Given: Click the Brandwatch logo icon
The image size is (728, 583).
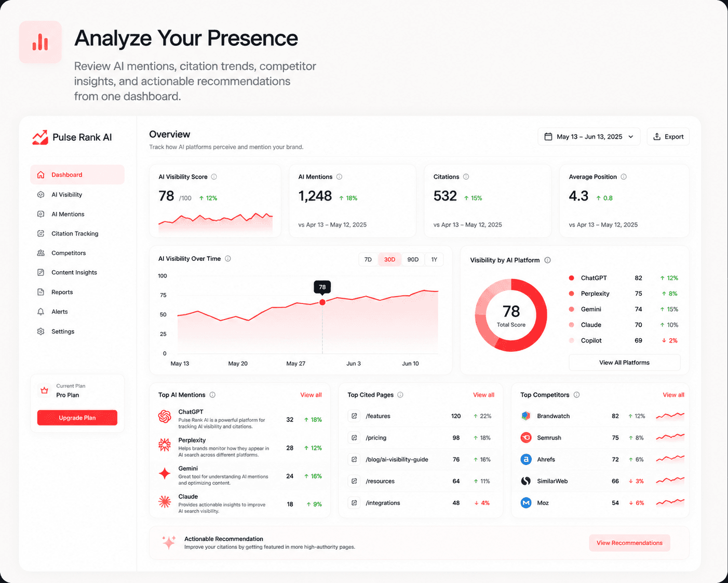Looking at the screenshot, I should 526,416.
